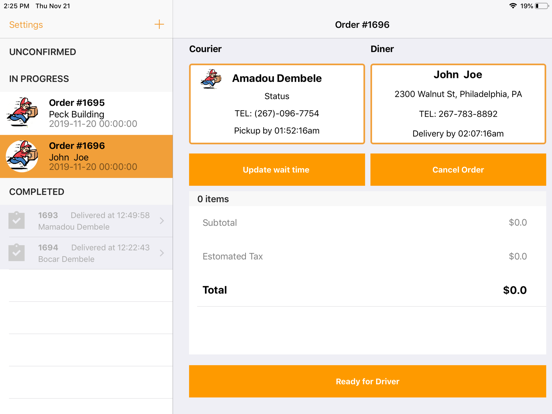Click 'Pickup by 01:52:16am' text
The width and height of the screenshot is (552, 414).
(277, 131)
